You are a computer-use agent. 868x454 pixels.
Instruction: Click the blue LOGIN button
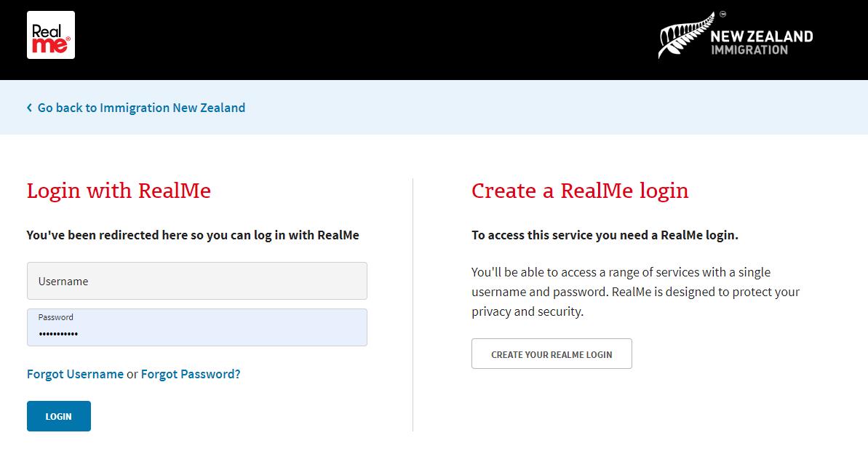(59, 416)
